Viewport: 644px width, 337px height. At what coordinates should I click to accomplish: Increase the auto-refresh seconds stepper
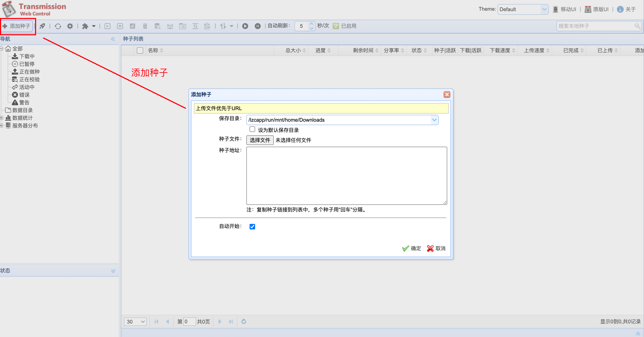pyautogui.click(x=312, y=24)
